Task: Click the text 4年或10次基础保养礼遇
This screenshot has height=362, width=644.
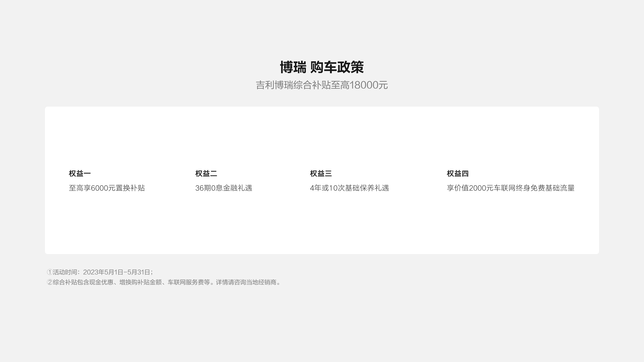Action: 350,188
